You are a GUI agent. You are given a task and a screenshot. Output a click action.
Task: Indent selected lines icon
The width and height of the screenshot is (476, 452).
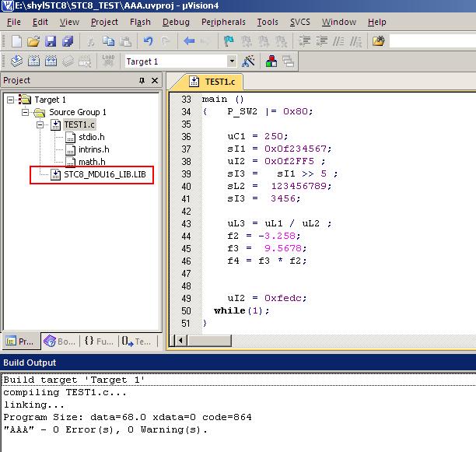(304, 41)
